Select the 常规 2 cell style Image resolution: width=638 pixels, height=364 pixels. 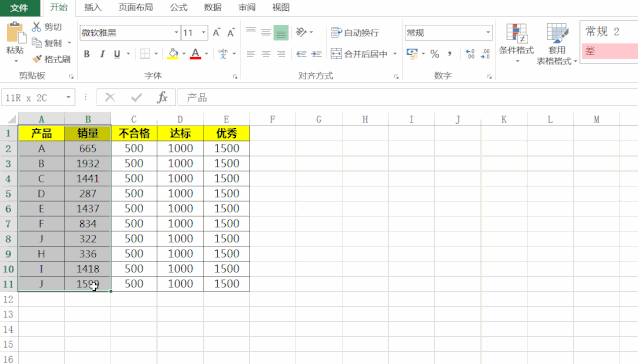point(609,32)
